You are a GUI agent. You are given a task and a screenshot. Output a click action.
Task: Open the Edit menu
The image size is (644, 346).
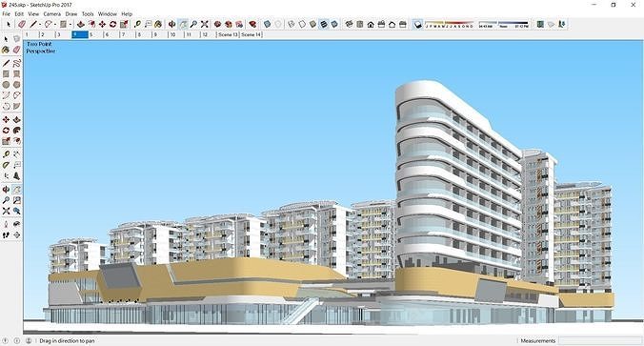point(19,14)
